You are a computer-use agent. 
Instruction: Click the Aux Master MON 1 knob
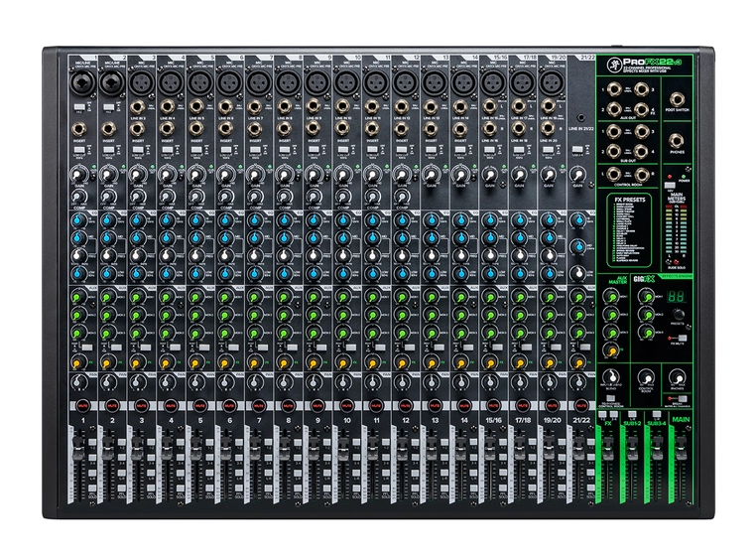tap(611, 297)
